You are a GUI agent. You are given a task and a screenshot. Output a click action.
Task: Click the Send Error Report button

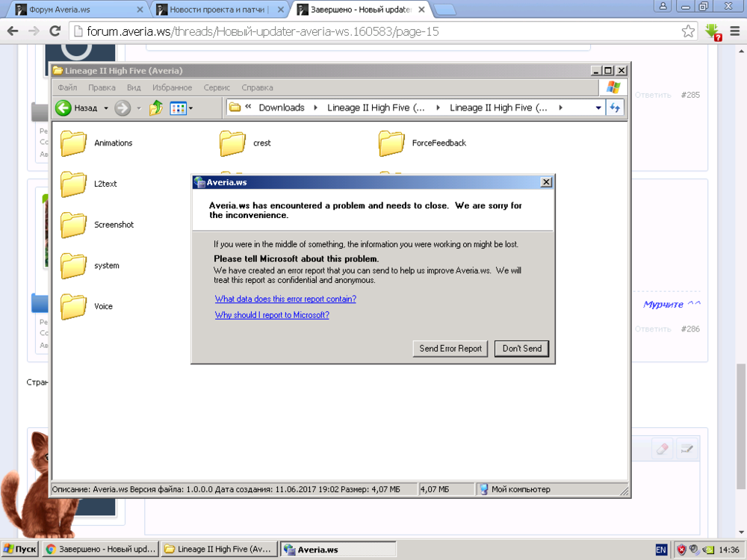coord(450,349)
